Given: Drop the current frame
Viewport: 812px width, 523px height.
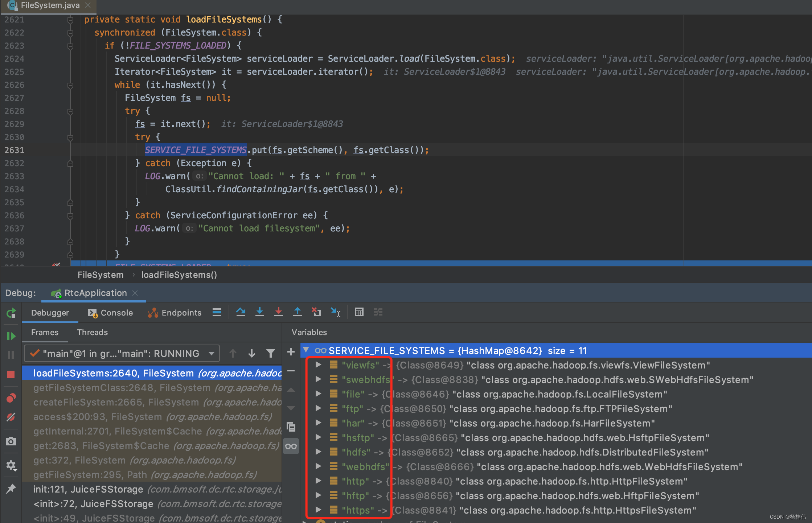Looking at the screenshot, I should 316,312.
